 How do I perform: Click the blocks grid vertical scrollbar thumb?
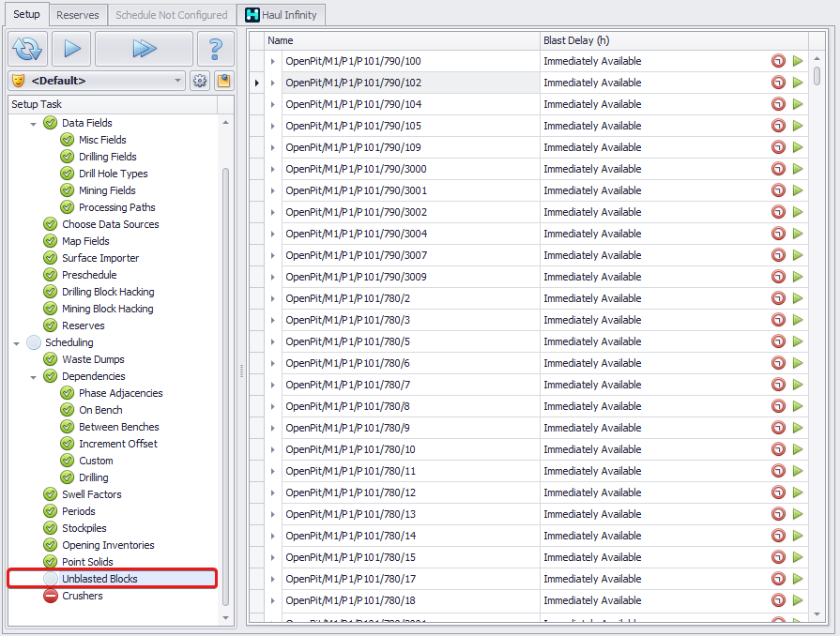(x=817, y=75)
